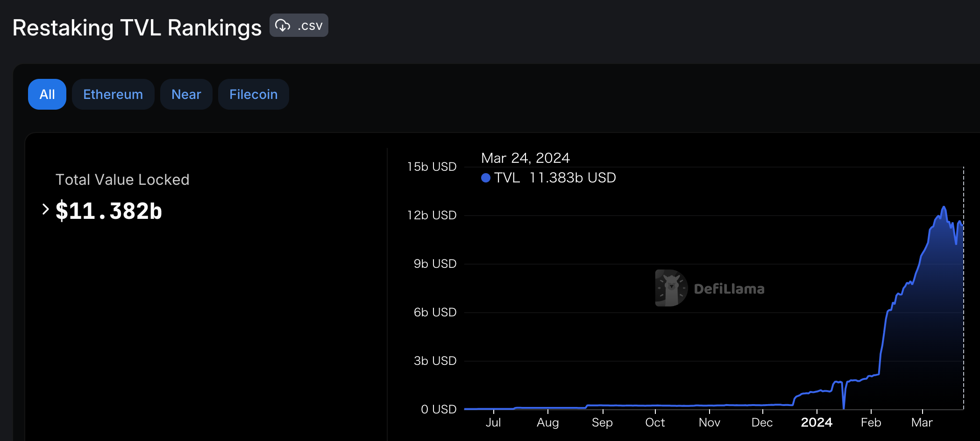Click the Total Value Locked label
Viewport: 980px width, 441px height.
pos(122,180)
